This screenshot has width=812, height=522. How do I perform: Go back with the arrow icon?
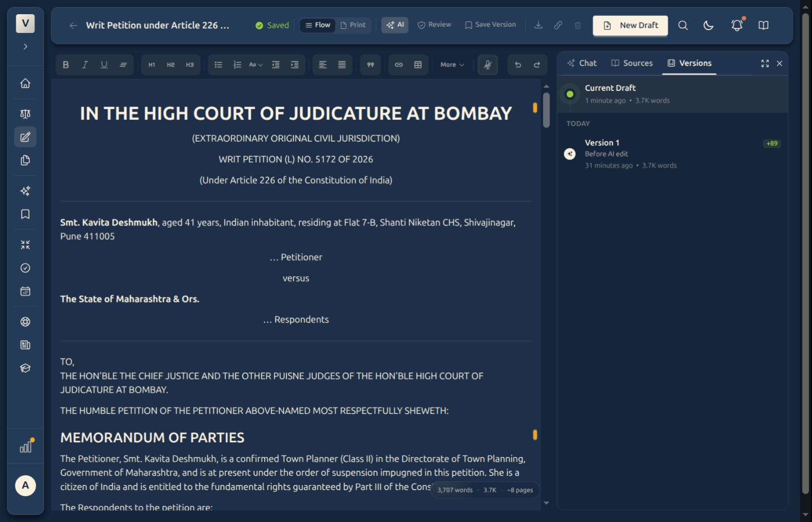click(74, 25)
